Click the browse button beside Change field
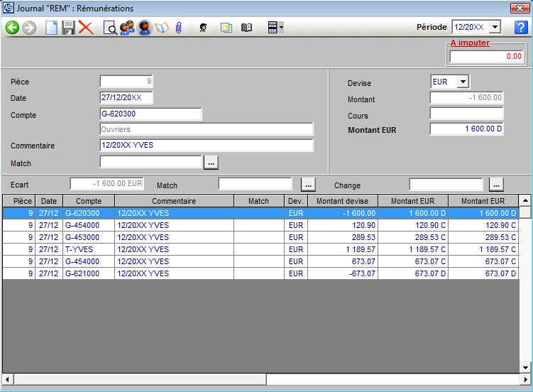The image size is (533, 392). pos(496,185)
